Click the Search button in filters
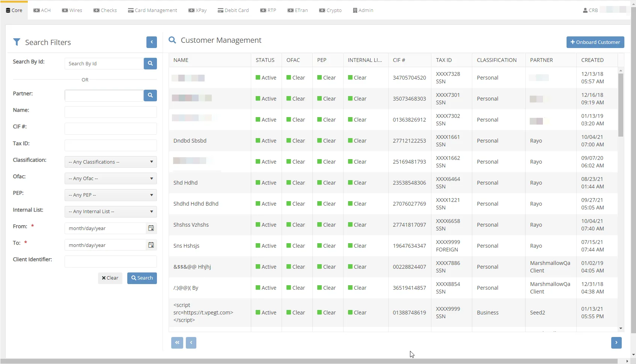 coord(142,278)
